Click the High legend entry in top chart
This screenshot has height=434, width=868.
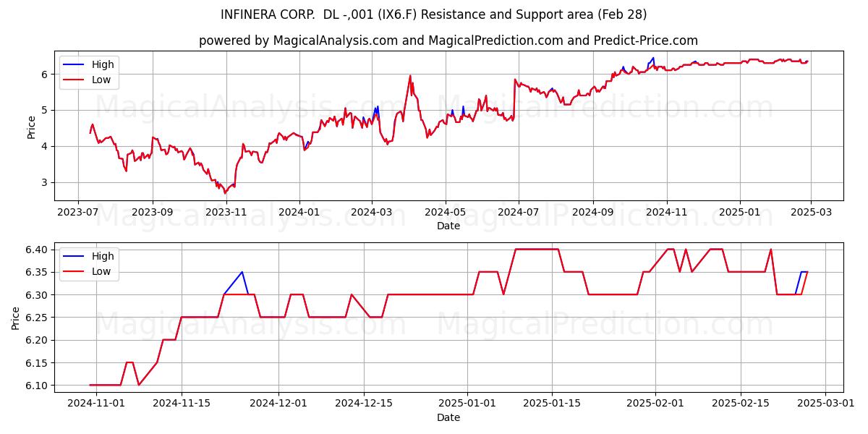point(88,64)
